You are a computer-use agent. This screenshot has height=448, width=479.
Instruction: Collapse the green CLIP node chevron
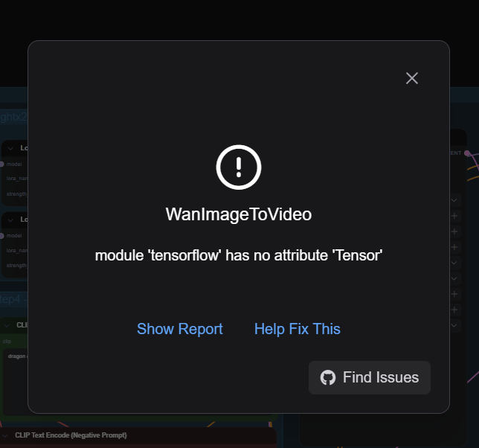[7, 325]
